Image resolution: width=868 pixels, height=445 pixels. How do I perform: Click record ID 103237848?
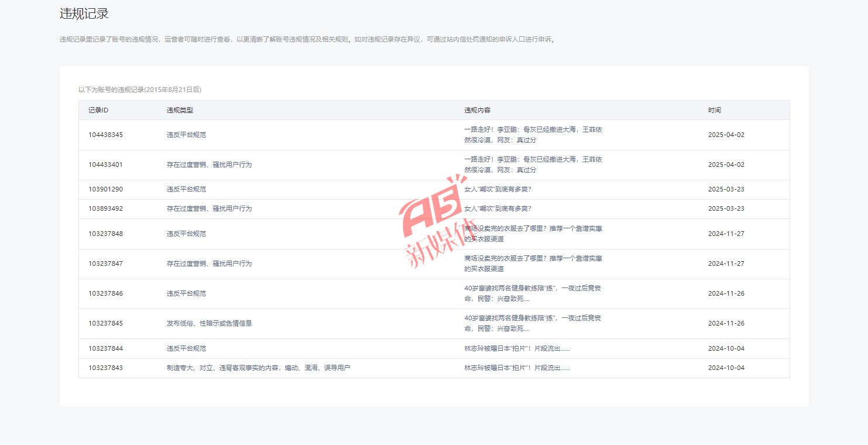(106, 234)
